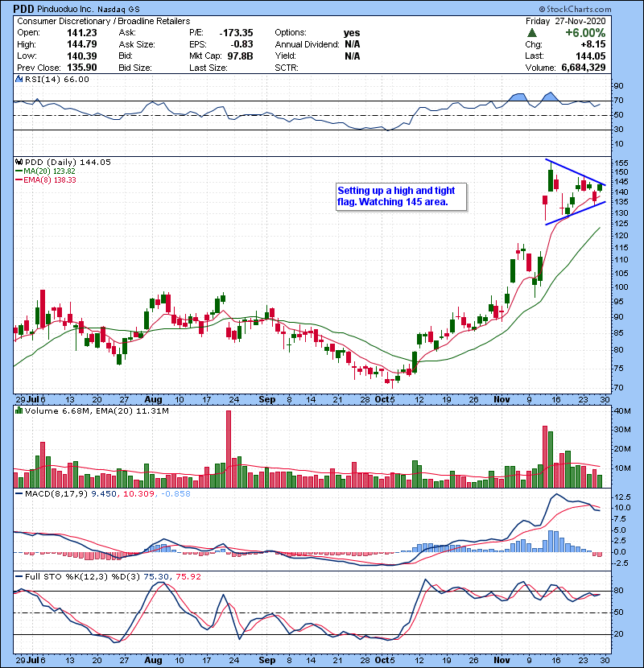Click the StockCharts.com copyright text

tap(575, 9)
